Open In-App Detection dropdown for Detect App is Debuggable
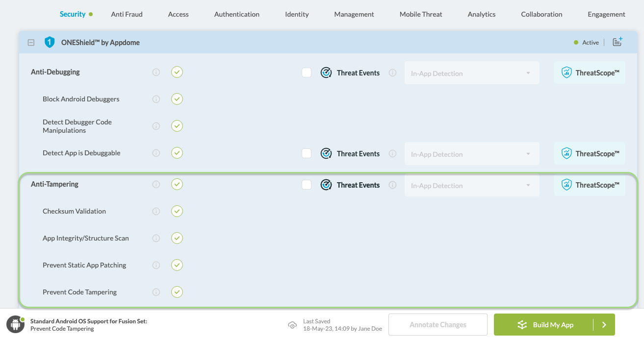 [x=471, y=154]
